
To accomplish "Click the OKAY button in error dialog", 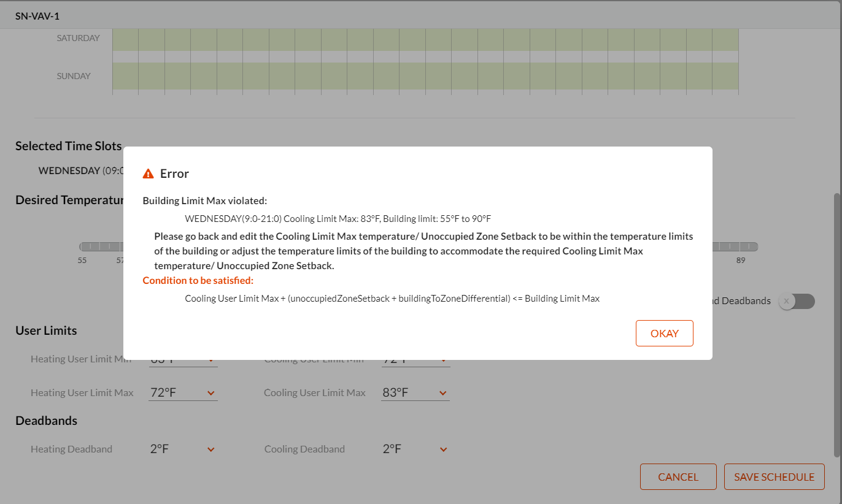I will click(665, 334).
